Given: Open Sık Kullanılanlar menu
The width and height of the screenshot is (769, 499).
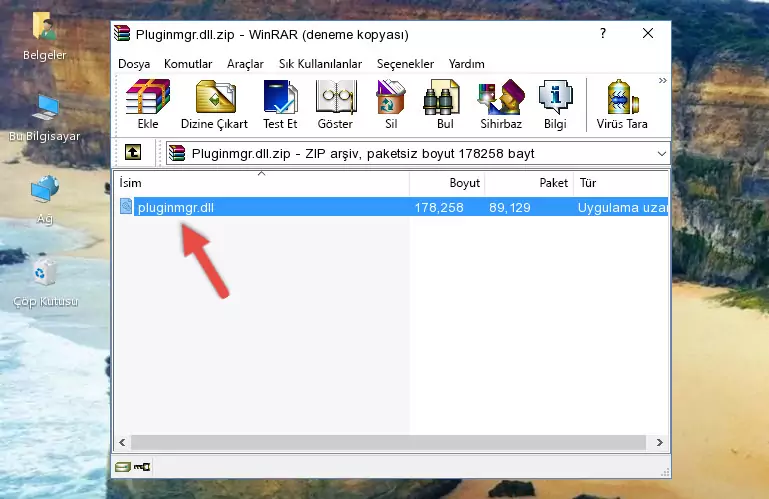Looking at the screenshot, I should click(x=320, y=64).
